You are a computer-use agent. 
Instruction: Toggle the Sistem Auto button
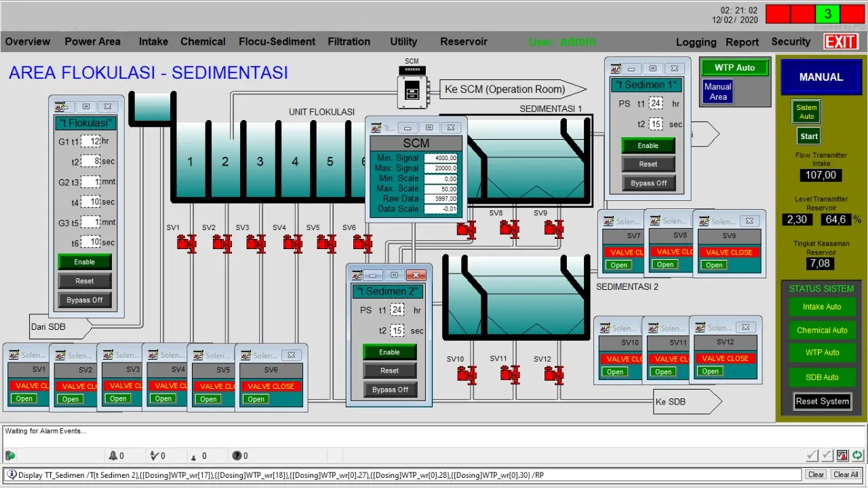point(806,112)
